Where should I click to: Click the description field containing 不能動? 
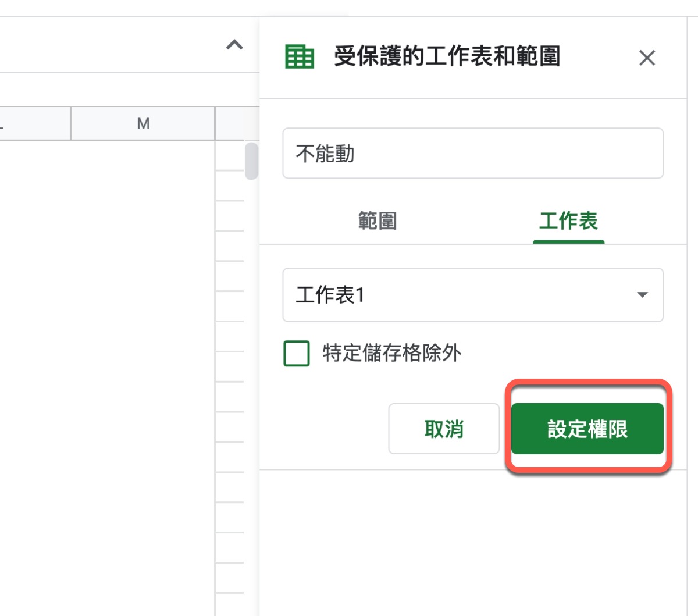(x=472, y=154)
